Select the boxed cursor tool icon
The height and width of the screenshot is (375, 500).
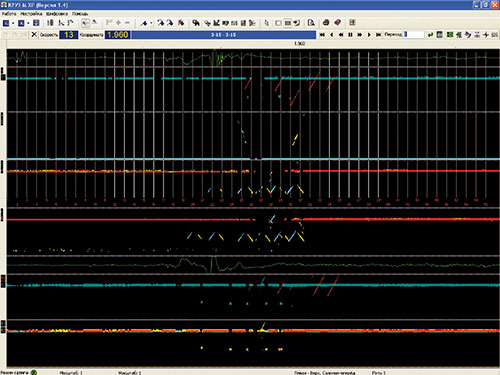coord(85,23)
